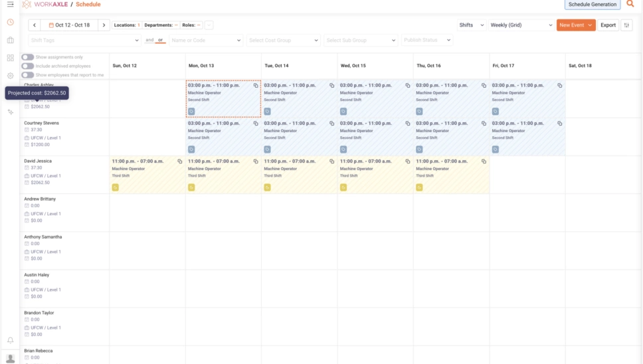Open the Oct 12 - Oct 18 date picker

69,25
